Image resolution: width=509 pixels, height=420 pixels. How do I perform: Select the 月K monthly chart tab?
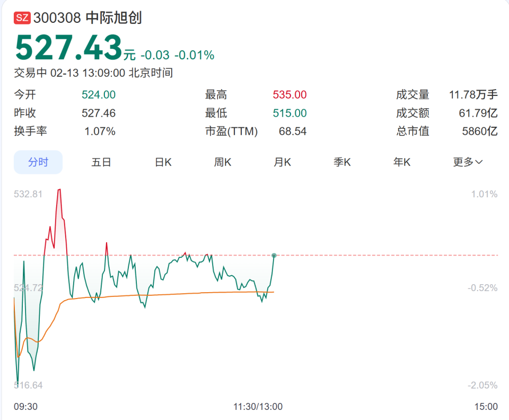282,162
